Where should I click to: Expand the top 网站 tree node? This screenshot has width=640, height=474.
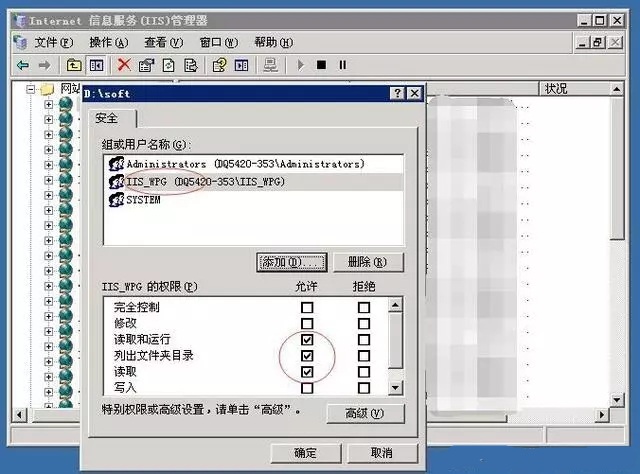pos(32,89)
